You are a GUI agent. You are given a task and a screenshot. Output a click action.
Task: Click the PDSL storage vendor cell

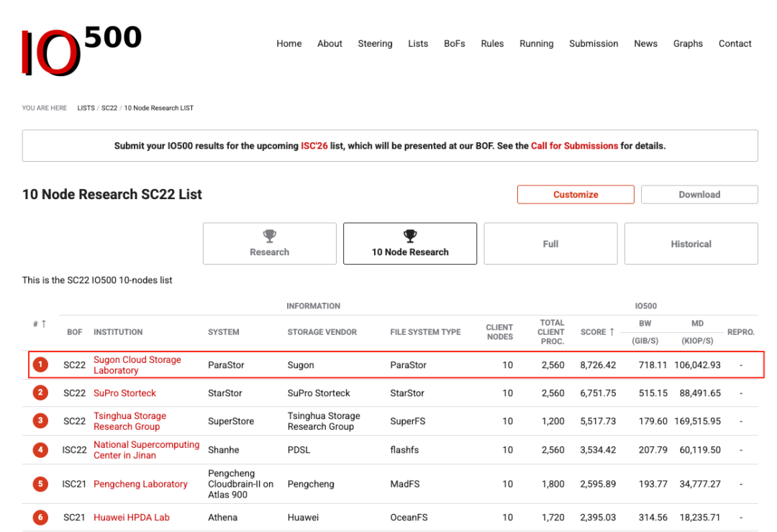pyautogui.click(x=299, y=450)
